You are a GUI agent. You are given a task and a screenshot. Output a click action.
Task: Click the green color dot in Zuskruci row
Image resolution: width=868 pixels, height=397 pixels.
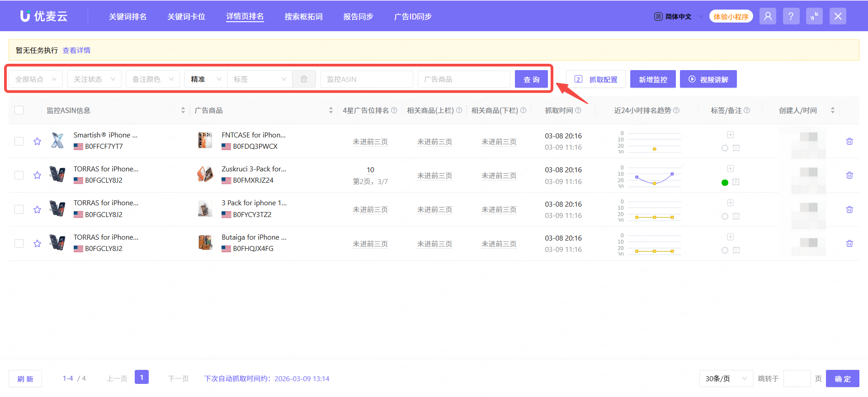(725, 183)
